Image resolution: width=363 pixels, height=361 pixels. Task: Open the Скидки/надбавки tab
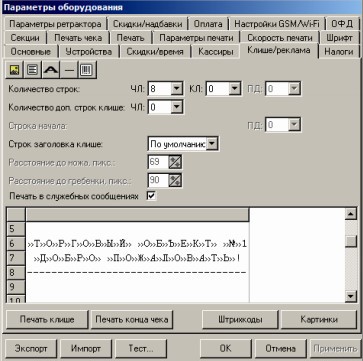click(x=147, y=24)
